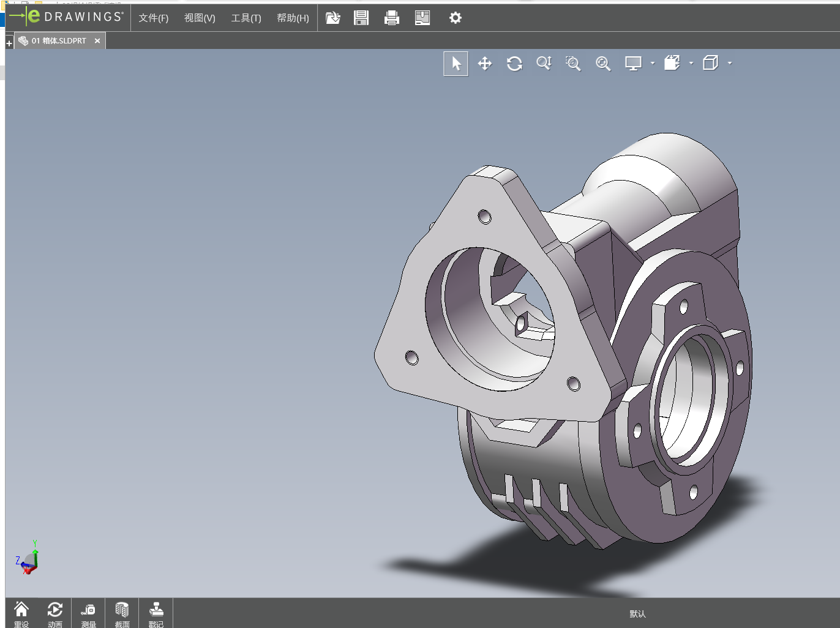The image size is (840, 628).
Task: Click the 动画 animate button
Action: pos(55,614)
